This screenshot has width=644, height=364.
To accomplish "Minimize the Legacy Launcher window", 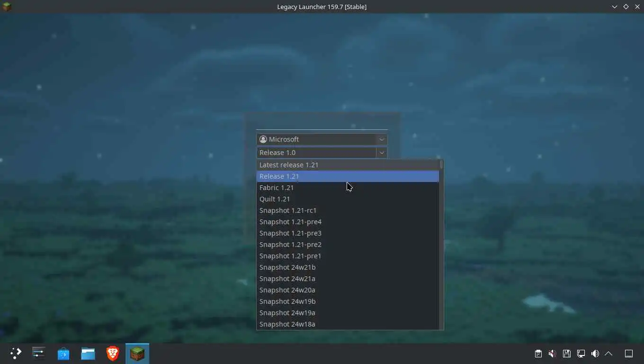I will coord(615,7).
